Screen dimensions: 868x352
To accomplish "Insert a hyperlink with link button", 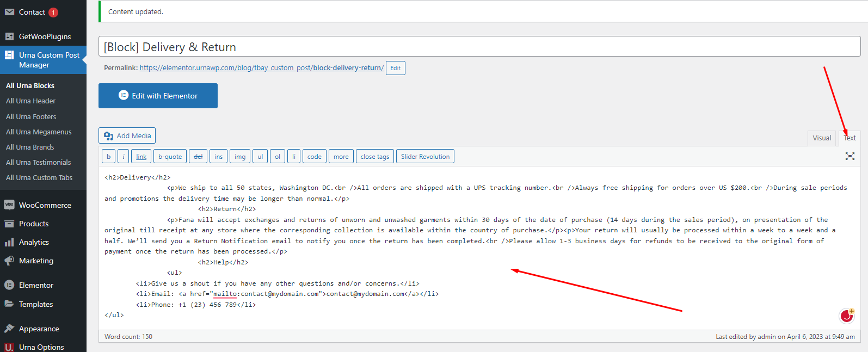I will click(141, 157).
